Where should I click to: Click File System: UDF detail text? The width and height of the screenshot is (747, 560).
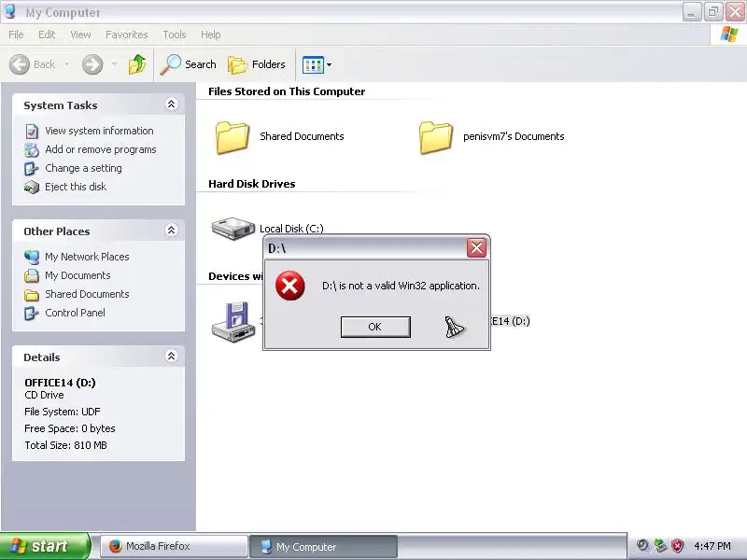click(x=63, y=412)
